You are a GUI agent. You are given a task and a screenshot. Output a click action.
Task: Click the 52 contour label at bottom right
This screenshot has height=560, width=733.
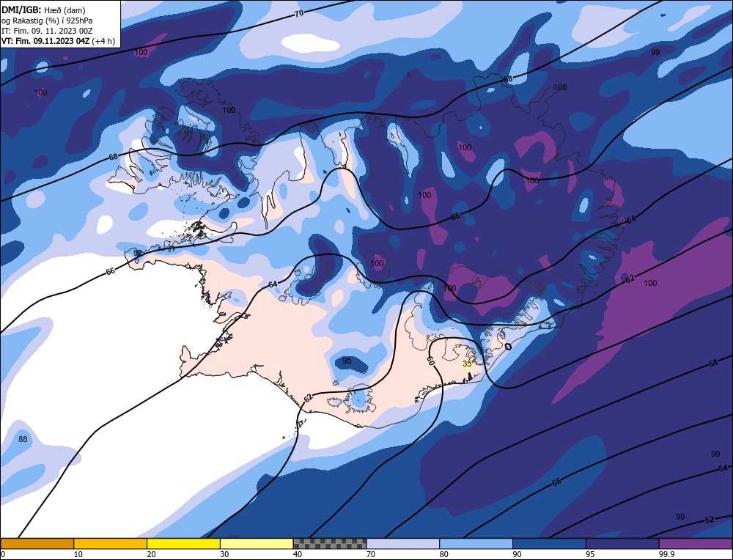[710, 520]
